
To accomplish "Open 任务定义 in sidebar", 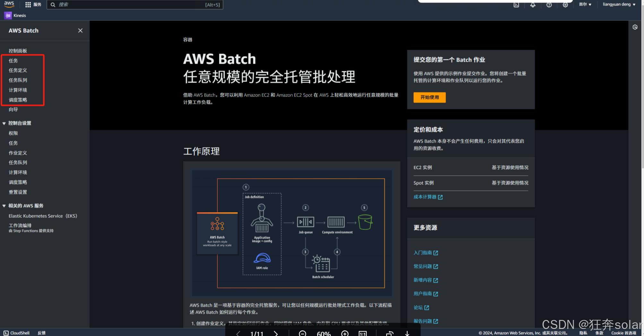I will tap(18, 70).
